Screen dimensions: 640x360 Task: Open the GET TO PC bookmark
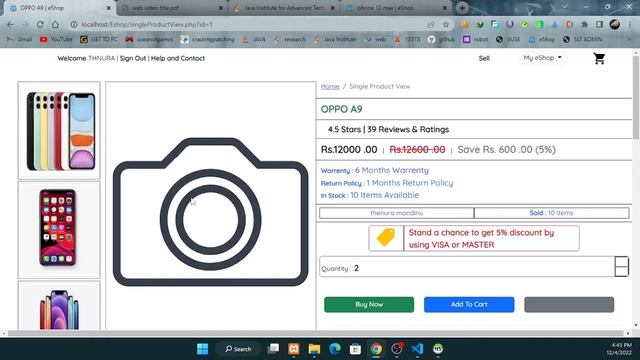99,39
